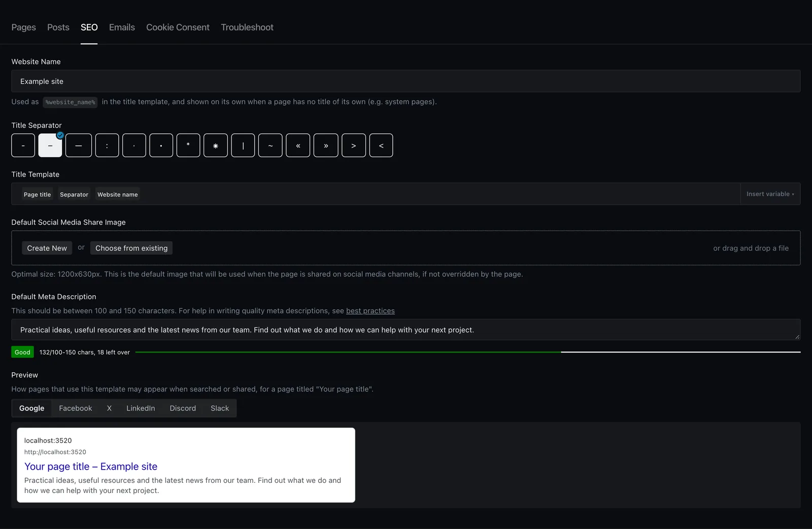Screen dimensions: 812x529
Task: Select the hyphen title separator
Action: coord(23,146)
